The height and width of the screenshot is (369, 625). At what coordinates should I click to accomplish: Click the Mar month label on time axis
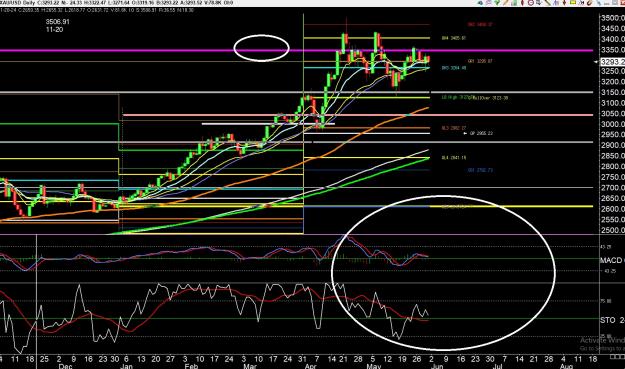pos(250,366)
